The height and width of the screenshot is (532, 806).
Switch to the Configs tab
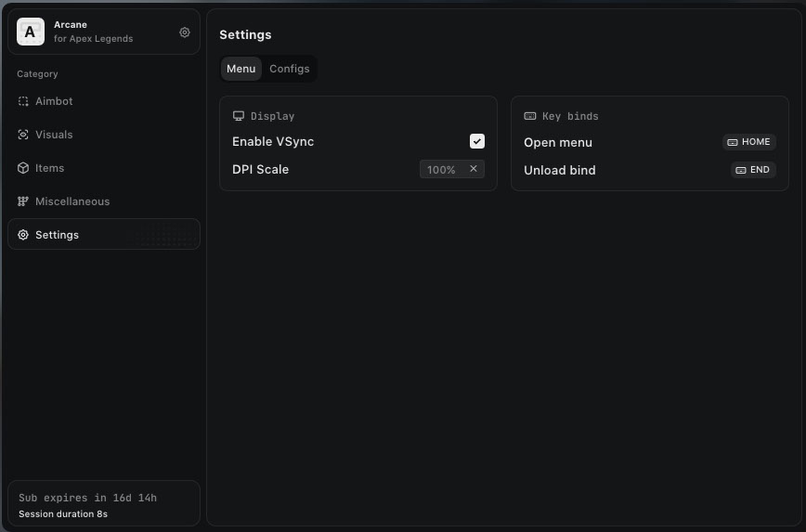(289, 69)
